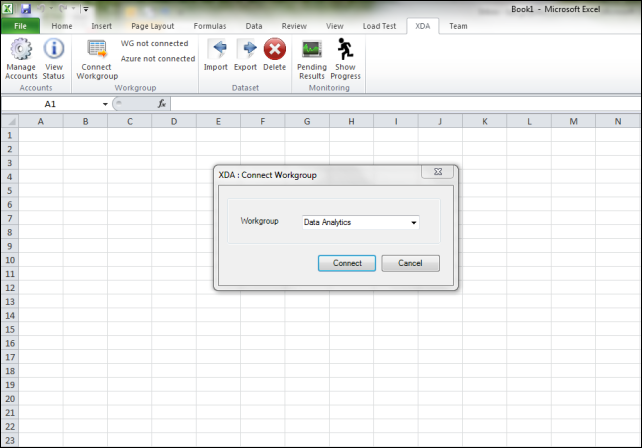642x448 pixels.
Task: Click into the formula bar
Action: [405, 104]
